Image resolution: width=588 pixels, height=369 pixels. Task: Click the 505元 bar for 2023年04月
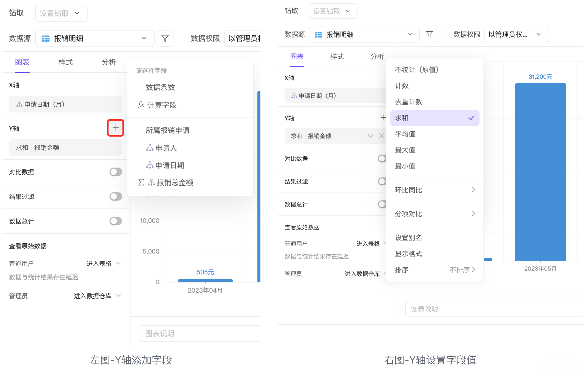click(205, 280)
